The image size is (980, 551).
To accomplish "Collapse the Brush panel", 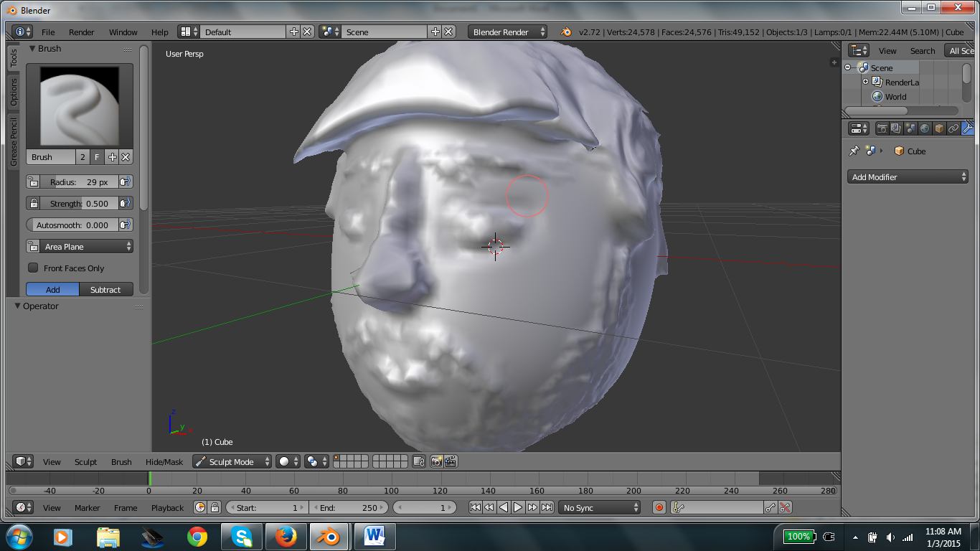I will (32, 49).
